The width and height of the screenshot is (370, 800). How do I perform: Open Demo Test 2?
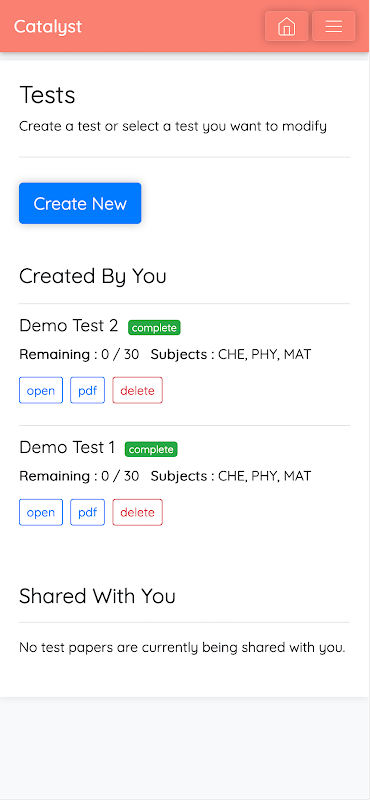coord(41,390)
